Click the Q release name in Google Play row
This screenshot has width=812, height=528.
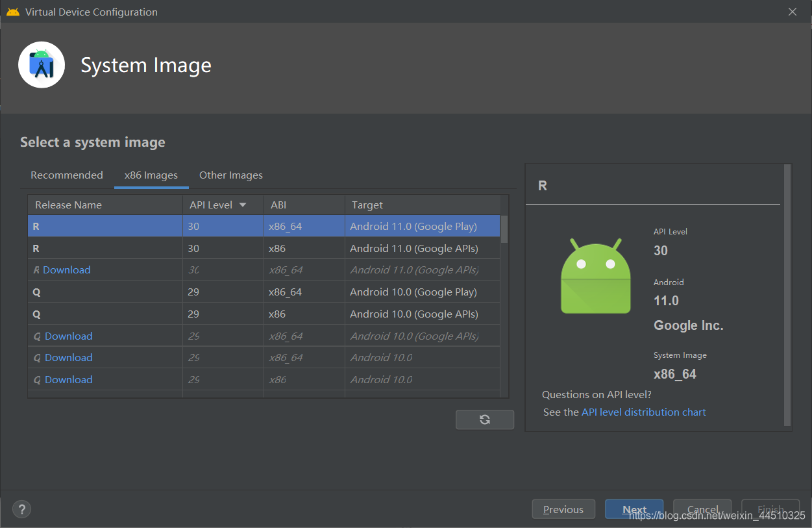click(36, 292)
